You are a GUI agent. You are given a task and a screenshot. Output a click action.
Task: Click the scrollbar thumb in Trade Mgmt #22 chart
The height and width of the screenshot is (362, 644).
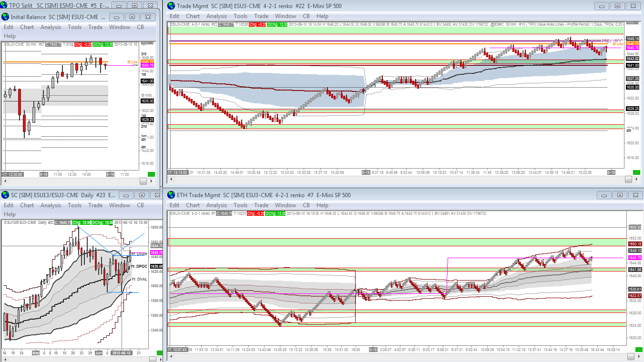click(x=628, y=180)
